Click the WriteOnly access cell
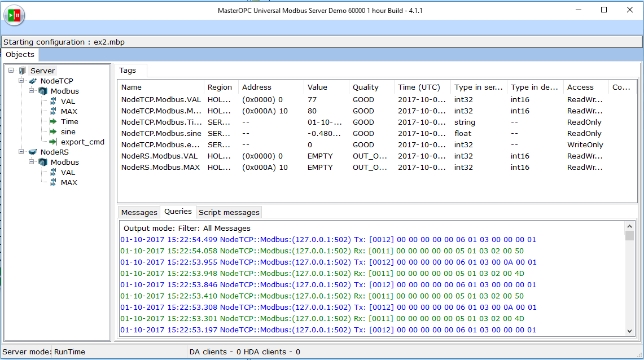 coord(585,145)
